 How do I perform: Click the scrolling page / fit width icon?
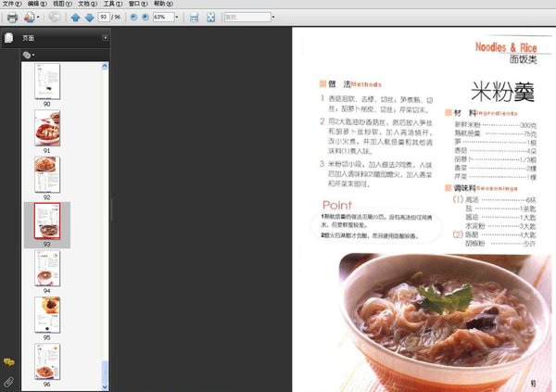pos(194,17)
